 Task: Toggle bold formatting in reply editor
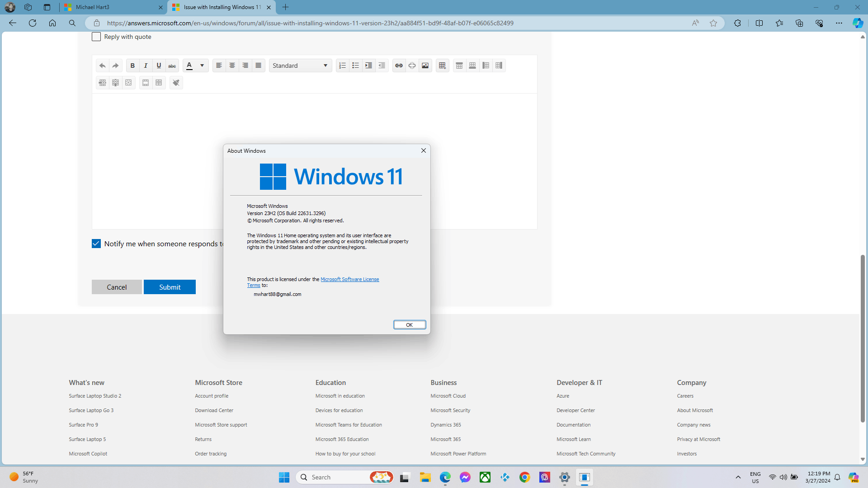click(x=132, y=66)
